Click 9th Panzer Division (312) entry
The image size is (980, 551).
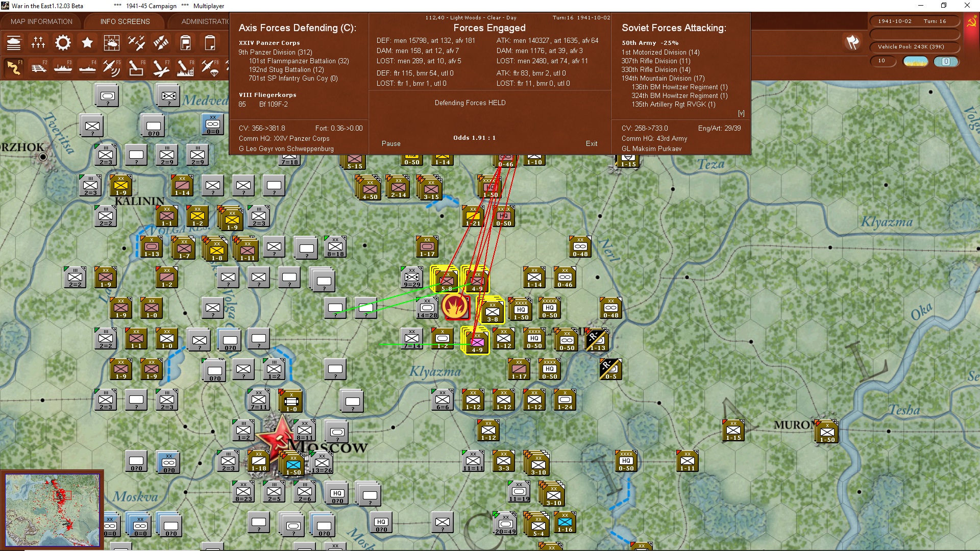(x=275, y=52)
